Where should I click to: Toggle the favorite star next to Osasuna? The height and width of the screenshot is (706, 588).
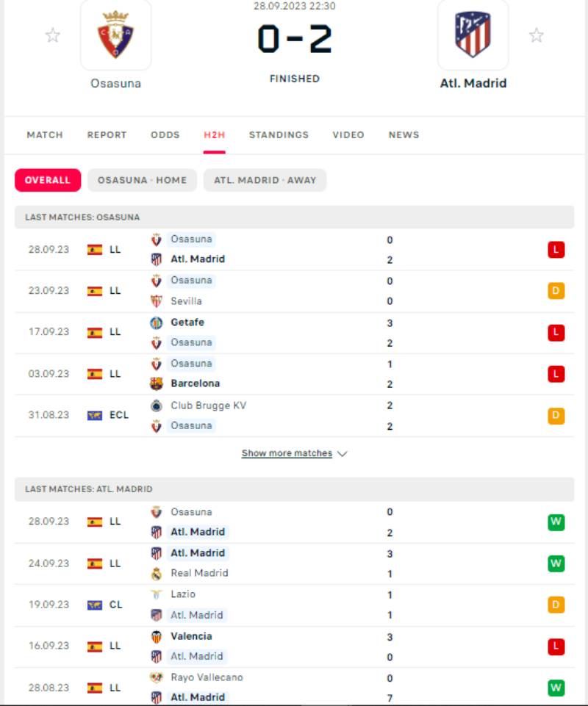(x=53, y=35)
